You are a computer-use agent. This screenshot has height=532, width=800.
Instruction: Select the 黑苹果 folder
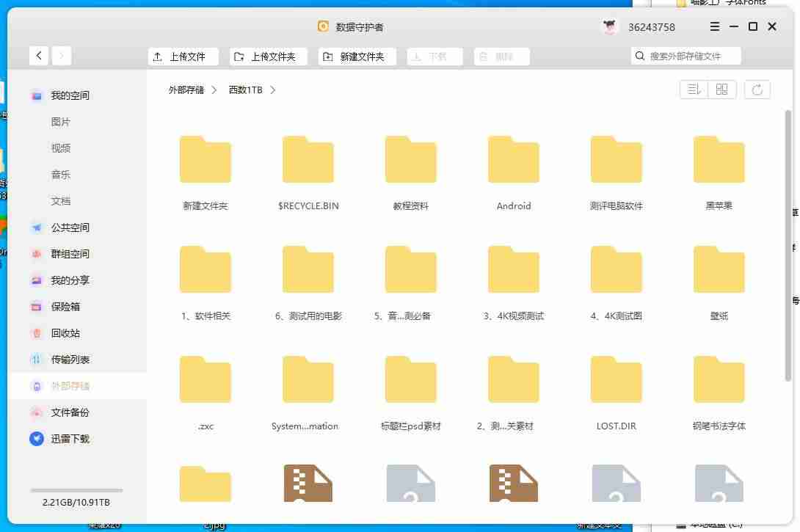pyautogui.click(x=719, y=159)
